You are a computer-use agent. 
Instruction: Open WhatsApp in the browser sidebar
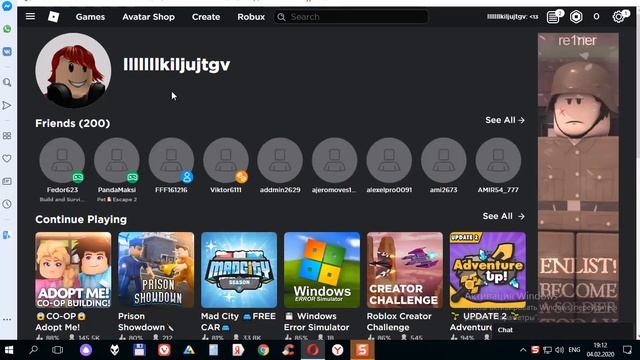tap(7, 29)
